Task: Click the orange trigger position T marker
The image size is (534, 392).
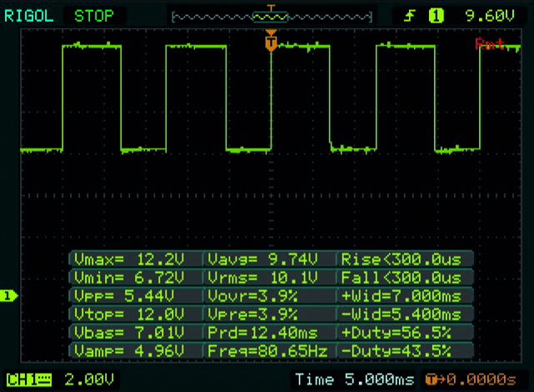Action: 270,41
